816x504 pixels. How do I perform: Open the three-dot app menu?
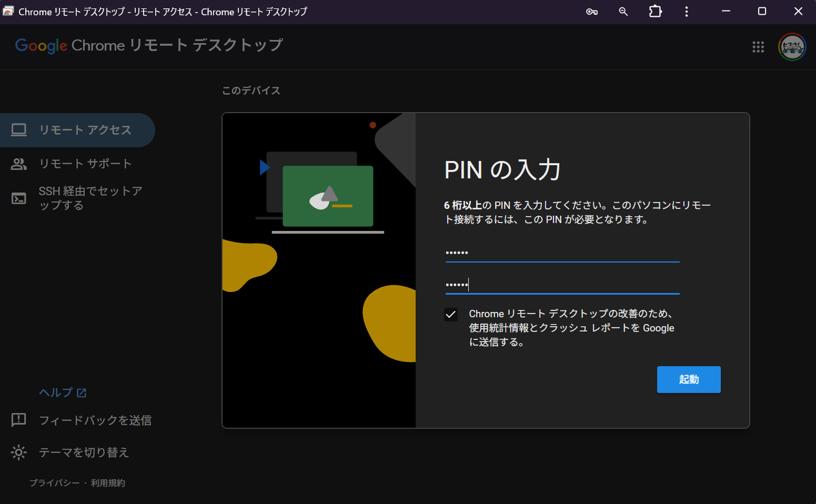(686, 12)
